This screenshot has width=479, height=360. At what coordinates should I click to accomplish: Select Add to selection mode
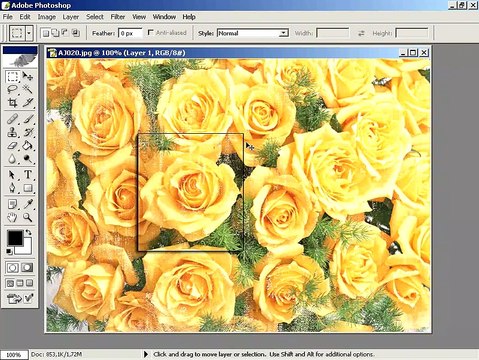pos(55,33)
